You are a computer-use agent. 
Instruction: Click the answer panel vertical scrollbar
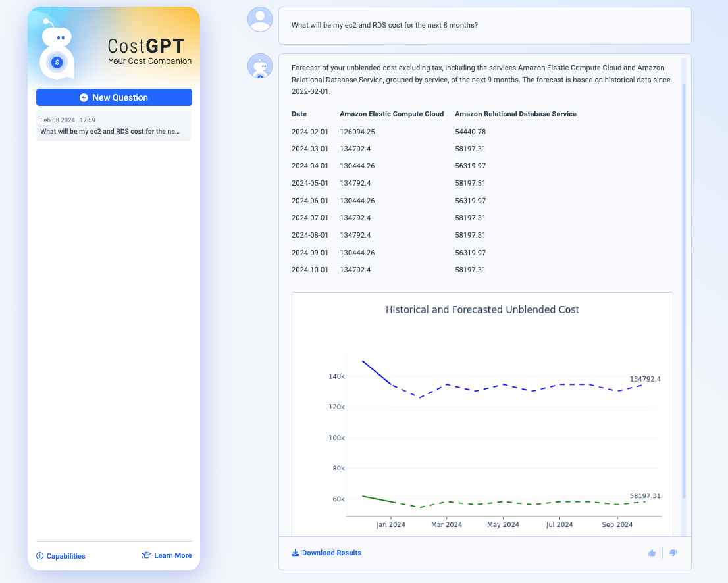click(x=683, y=291)
